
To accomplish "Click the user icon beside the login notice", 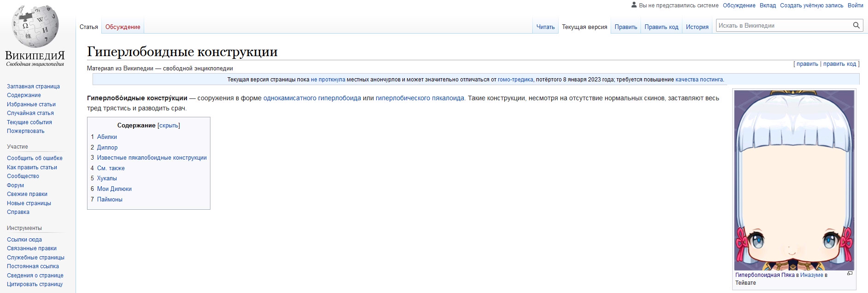I will tap(634, 5).
